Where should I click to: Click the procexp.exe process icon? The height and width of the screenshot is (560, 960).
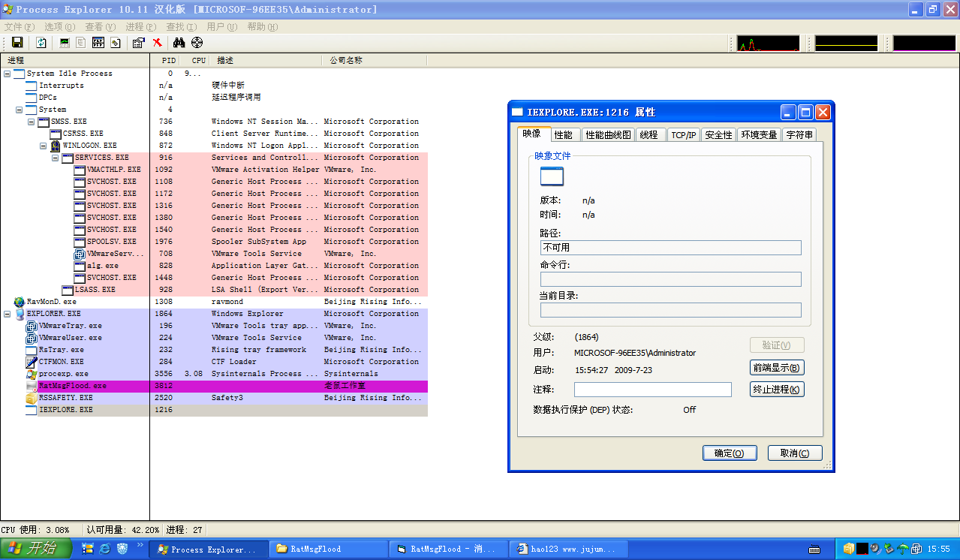[32, 374]
